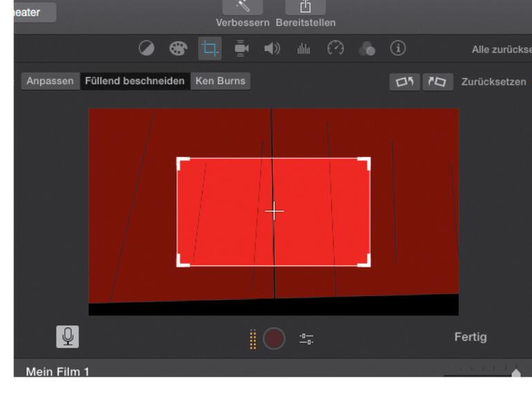Click the audio input level meter

point(253,339)
